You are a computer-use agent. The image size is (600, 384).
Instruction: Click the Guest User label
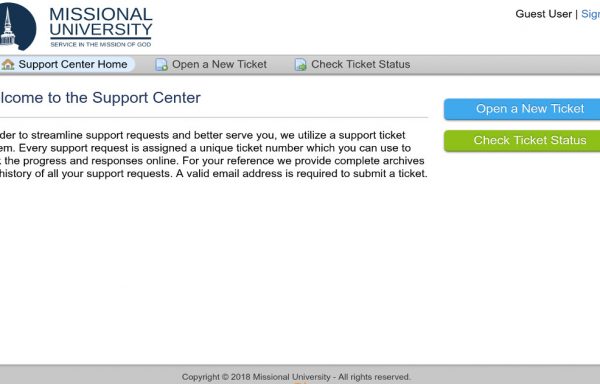[x=543, y=14]
